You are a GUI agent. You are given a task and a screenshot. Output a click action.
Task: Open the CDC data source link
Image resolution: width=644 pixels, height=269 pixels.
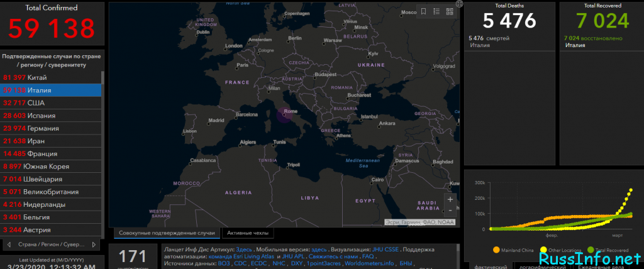(240, 263)
